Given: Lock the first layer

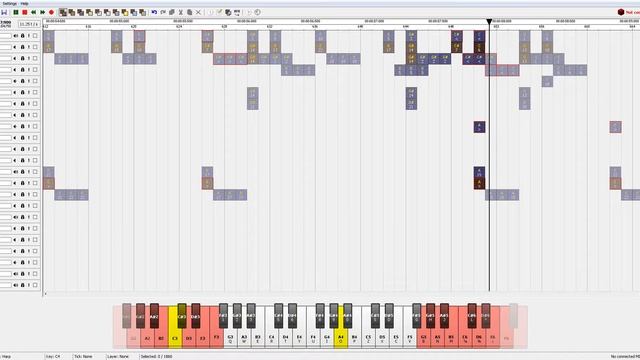Looking at the screenshot, I should (x=22, y=36).
